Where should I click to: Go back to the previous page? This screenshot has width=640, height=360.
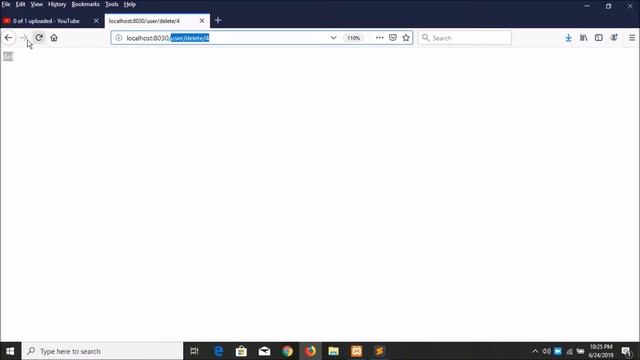pyautogui.click(x=8, y=38)
